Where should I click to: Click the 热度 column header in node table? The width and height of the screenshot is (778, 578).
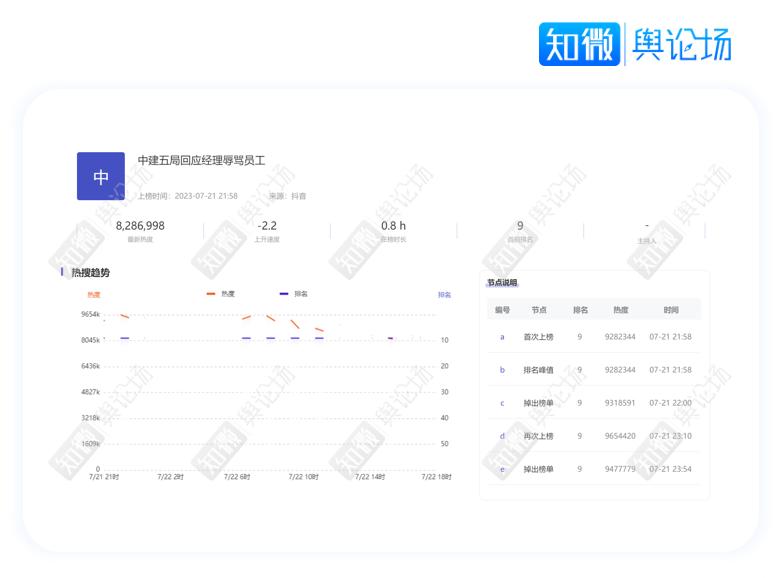pos(620,310)
